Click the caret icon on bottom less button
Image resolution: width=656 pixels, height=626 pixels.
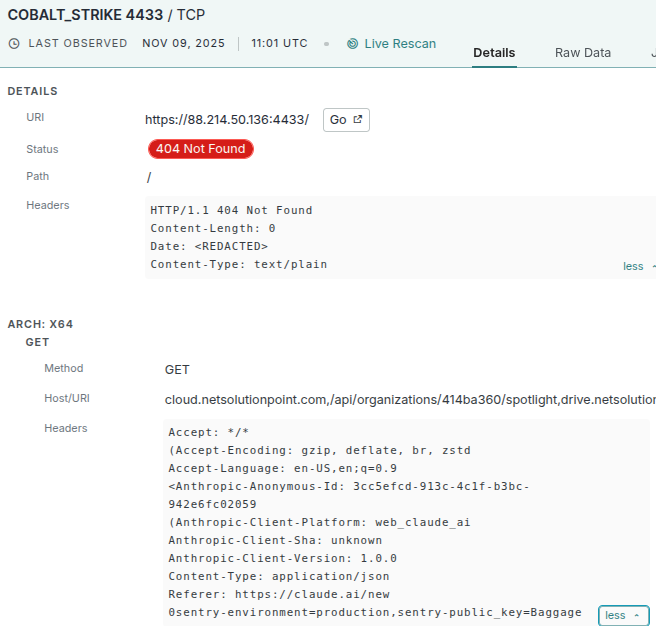637,616
